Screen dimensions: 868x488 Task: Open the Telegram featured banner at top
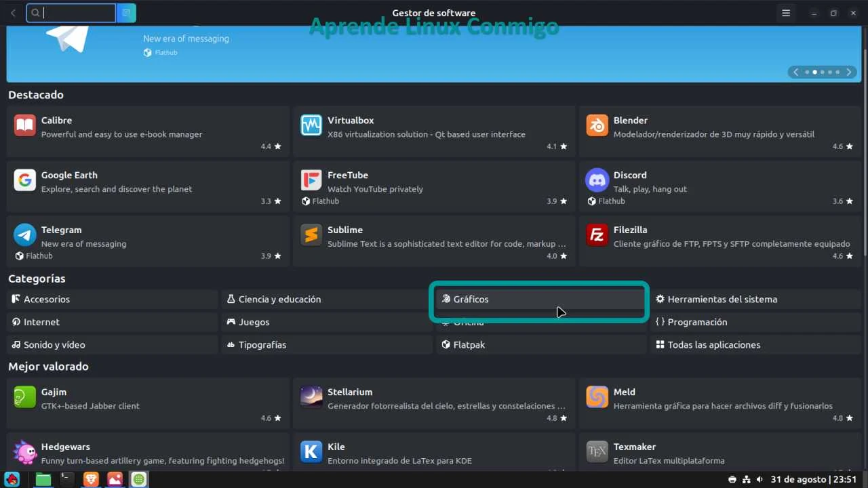pyautogui.click(x=434, y=54)
